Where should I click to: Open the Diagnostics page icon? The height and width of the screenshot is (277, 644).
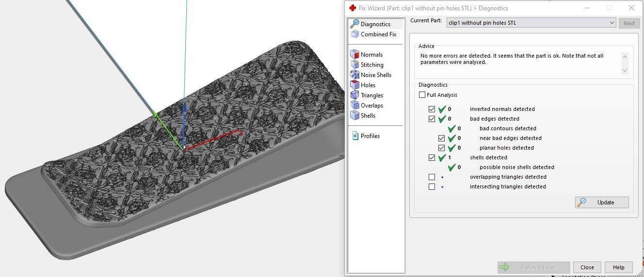pyautogui.click(x=354, y=24)
